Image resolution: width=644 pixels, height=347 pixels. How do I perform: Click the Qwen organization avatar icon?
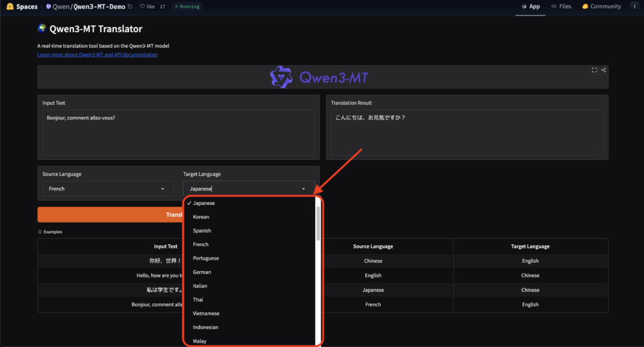coord(48,6)
